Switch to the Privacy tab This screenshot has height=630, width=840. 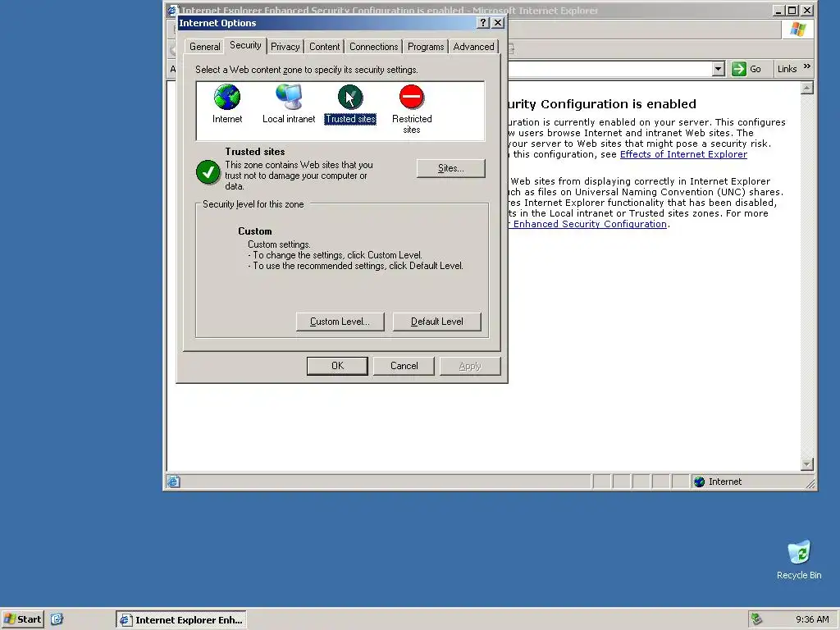click(x=285, y=47)
